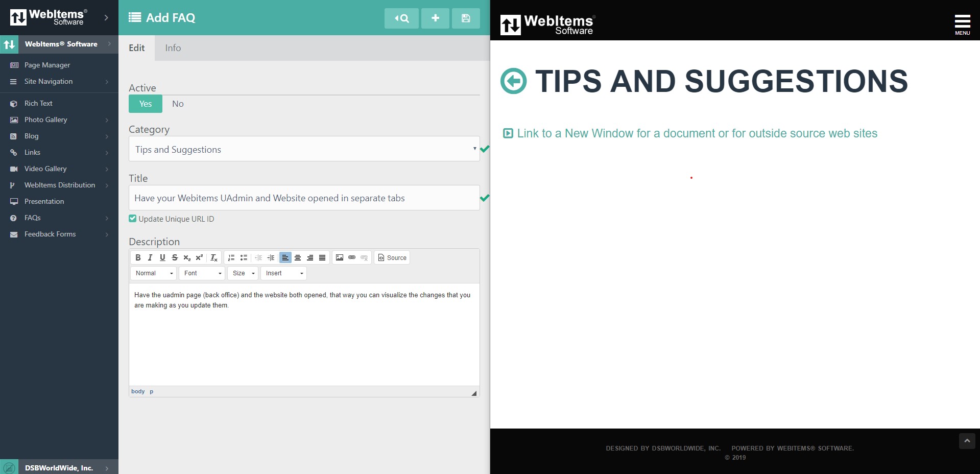Insert a numbered list
Image resolution: width=980 pixels, height=474 pixels.
click(x=231, y=257)
